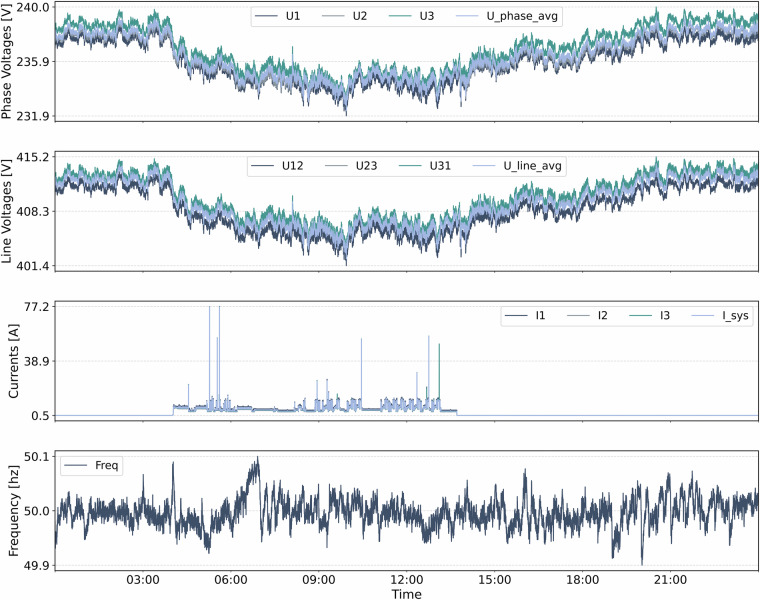Click the I1 legend label
This screenshot has height=600, width=760.
pyautogui.click(x=540, y=316)
